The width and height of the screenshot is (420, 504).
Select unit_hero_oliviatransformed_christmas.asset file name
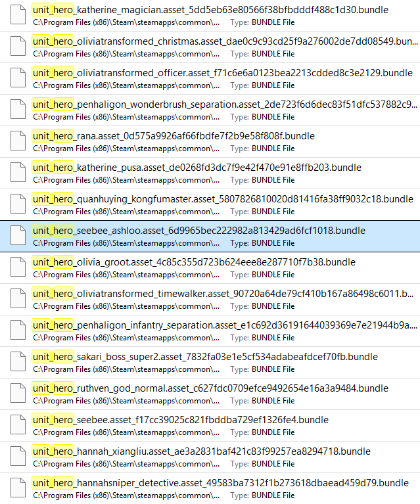point(225,41)
